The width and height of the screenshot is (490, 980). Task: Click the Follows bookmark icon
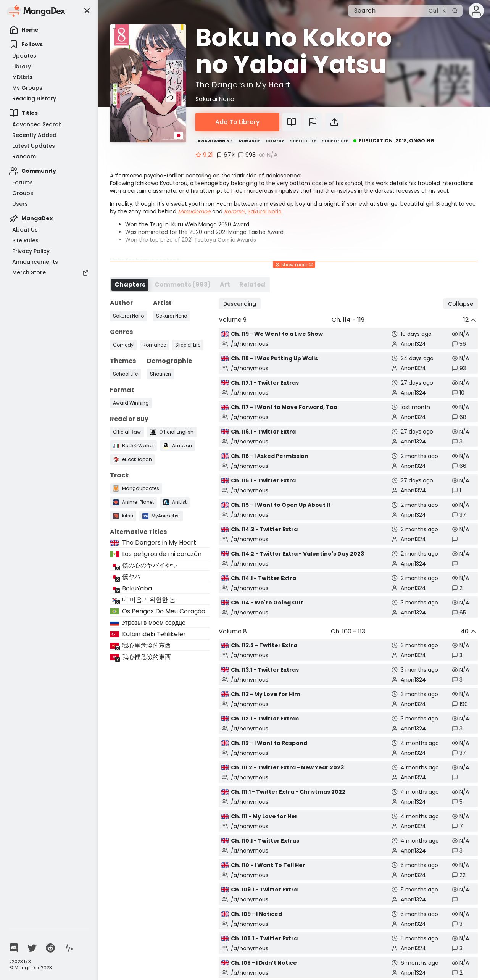tap(14, 44)
